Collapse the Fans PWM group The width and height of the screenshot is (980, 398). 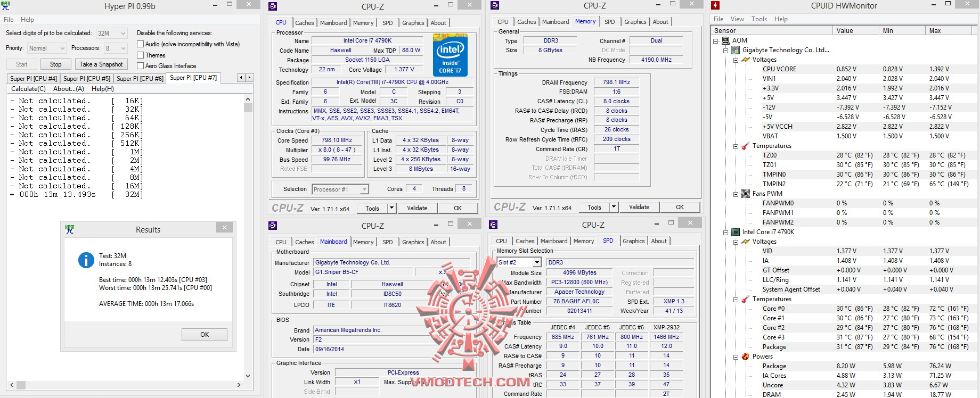[736, 194]
